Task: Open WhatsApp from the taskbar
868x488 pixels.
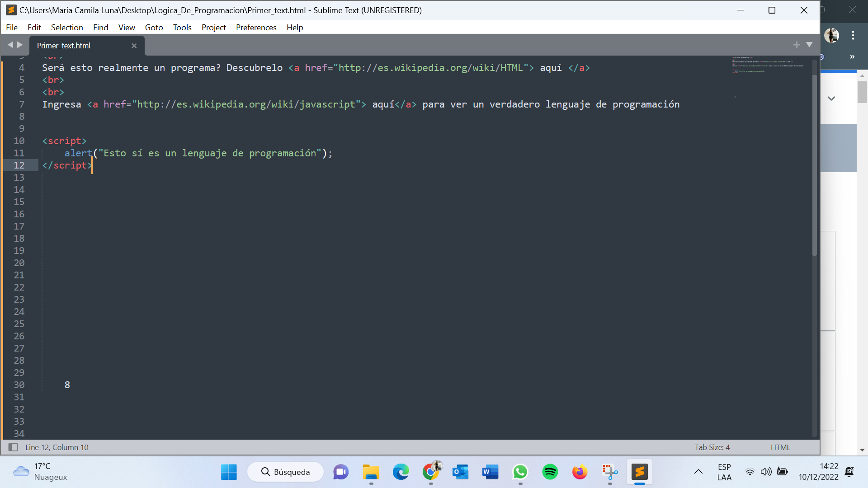Action: (x=520, y=472)
